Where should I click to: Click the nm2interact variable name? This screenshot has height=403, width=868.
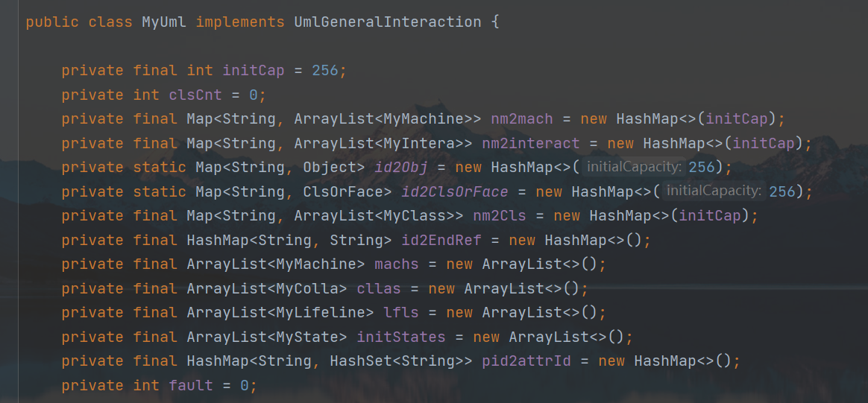[x=530, y=143]
